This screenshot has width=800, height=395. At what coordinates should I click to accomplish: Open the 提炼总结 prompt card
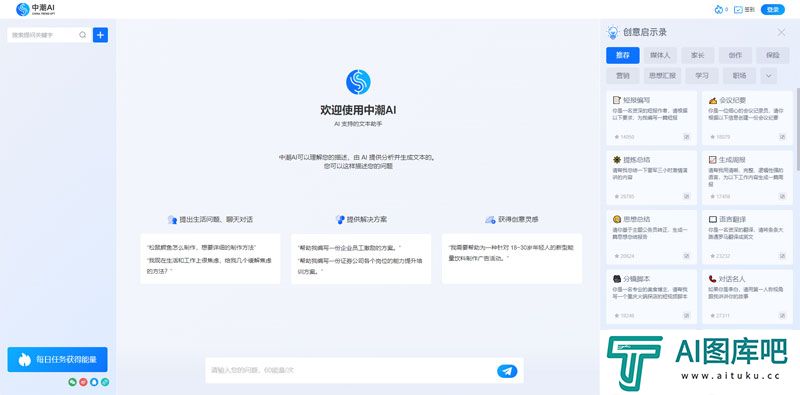pos(652,178)
